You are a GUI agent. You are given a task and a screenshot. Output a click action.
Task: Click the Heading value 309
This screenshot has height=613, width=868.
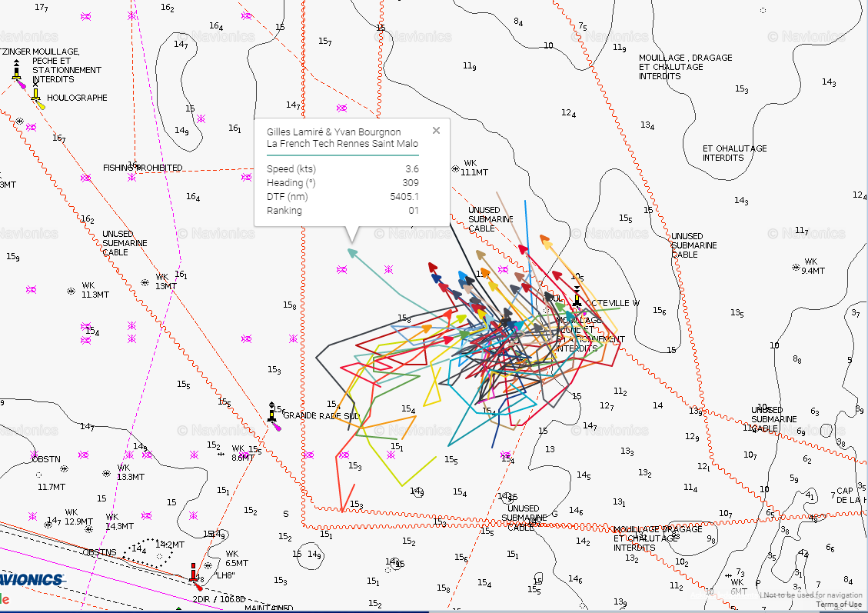(x=411, y=183)
